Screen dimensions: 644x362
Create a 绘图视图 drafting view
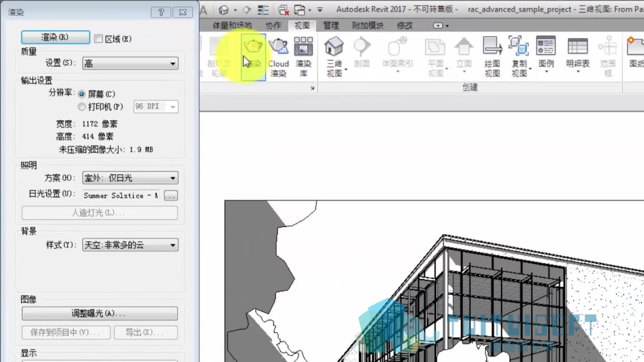[492, 57]
